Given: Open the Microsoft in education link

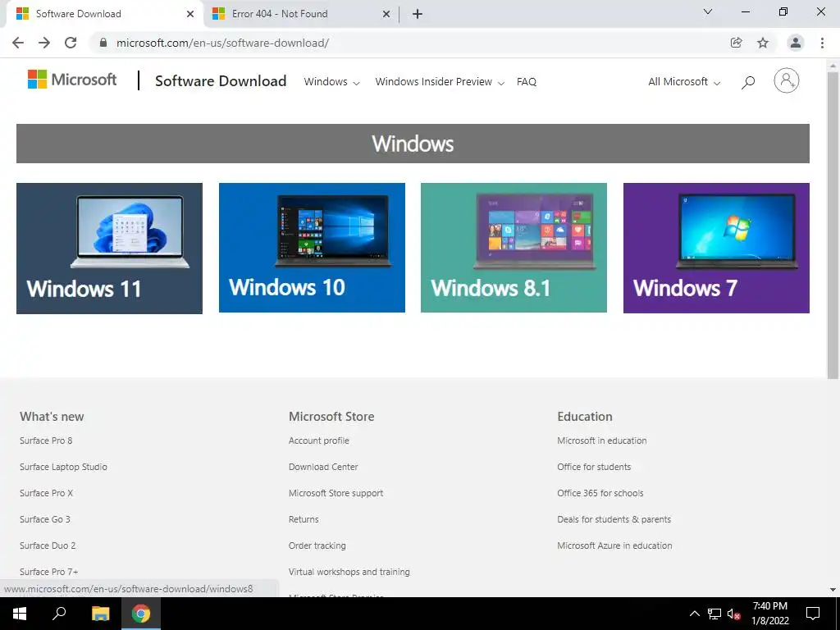Looking at the screenshot, I should point(601,441).
